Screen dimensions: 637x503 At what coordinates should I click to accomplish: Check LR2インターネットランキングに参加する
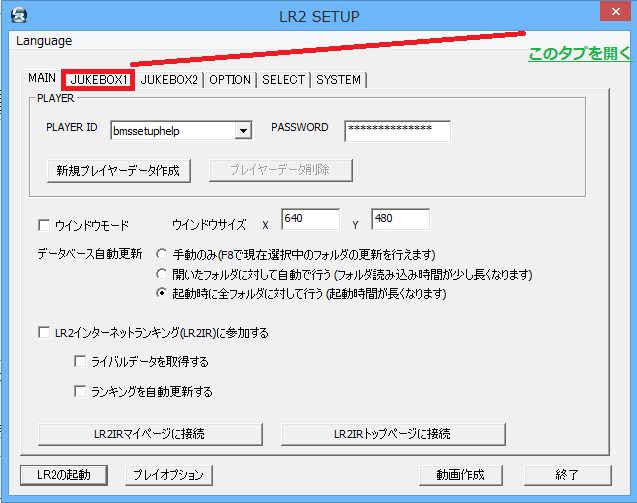[x=44, y=332]
